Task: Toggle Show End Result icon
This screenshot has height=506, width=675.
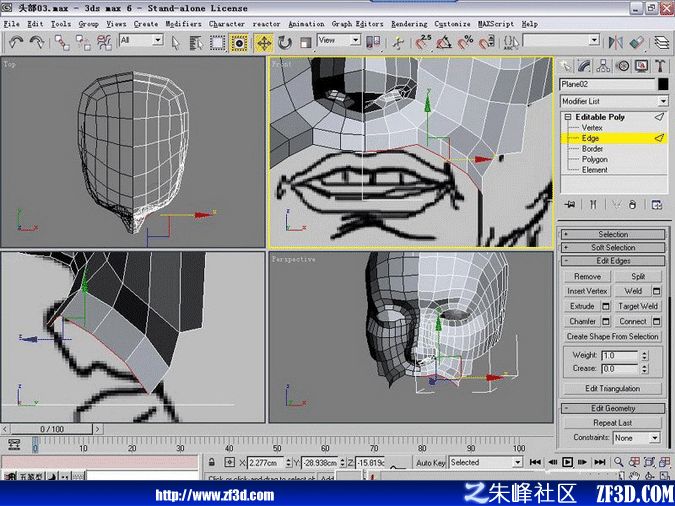Action: coord(593,205)
